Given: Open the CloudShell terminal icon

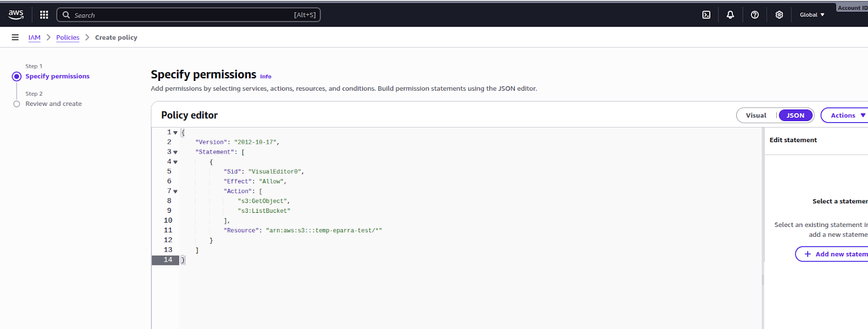Looking at the screenshot, I should point(706,15).
